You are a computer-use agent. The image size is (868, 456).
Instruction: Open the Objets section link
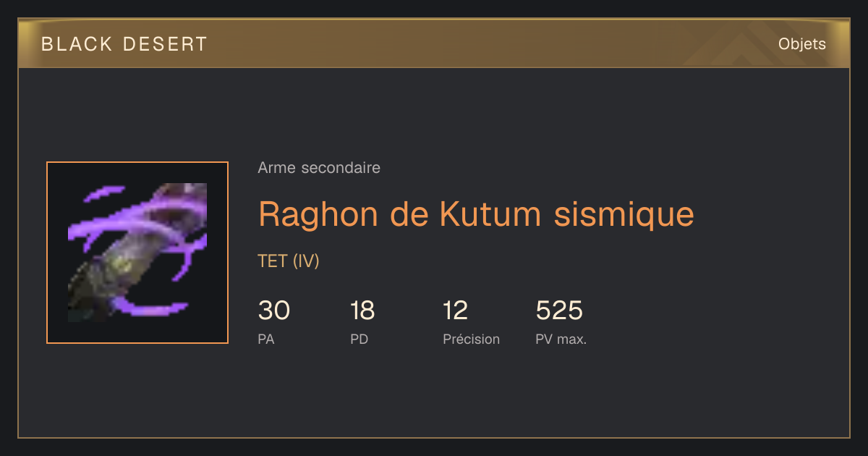tap(802, 44)
